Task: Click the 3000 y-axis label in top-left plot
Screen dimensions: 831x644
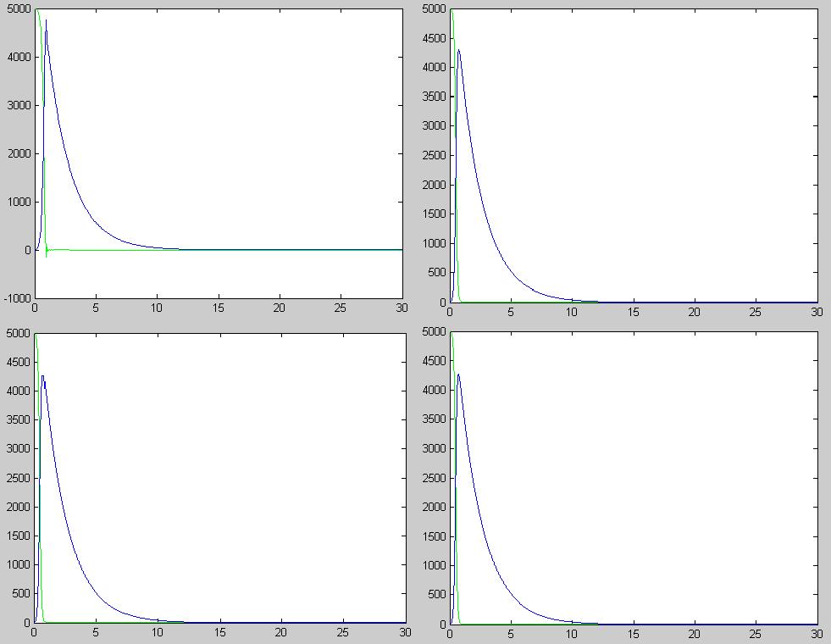Action: pyautogui.click(x=18, y=105)
